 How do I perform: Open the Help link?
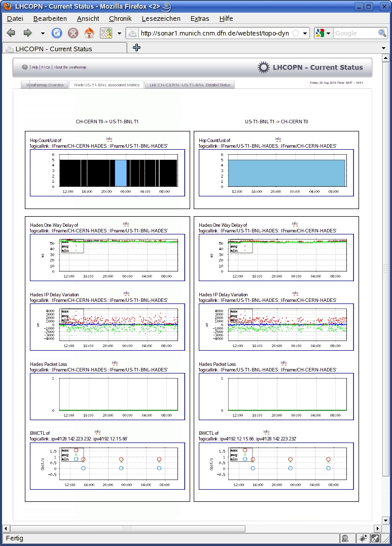(x=35, y=67)
